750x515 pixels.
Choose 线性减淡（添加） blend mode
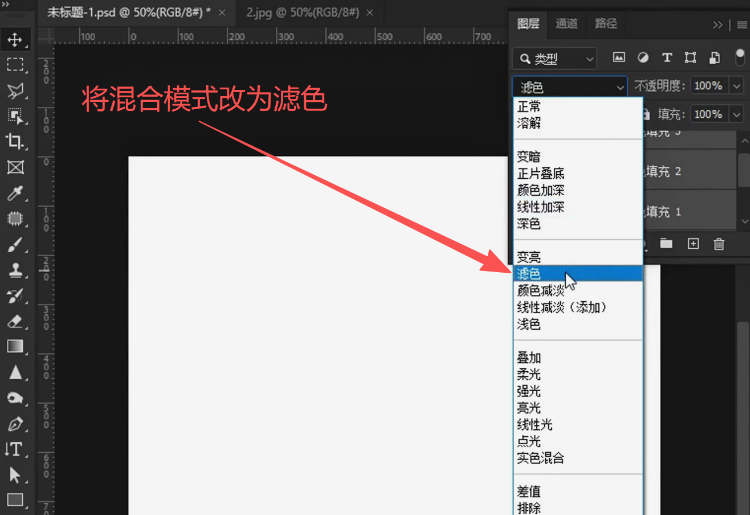click(578, 307)
